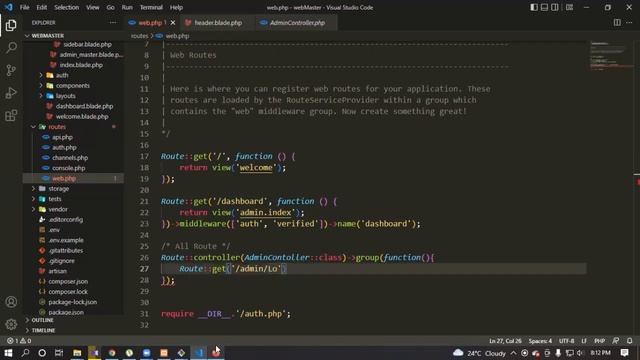Image resolution: width=640 pixels, height=360 pixels.
Task: Click the code minimap
Action: coord(611,55)
